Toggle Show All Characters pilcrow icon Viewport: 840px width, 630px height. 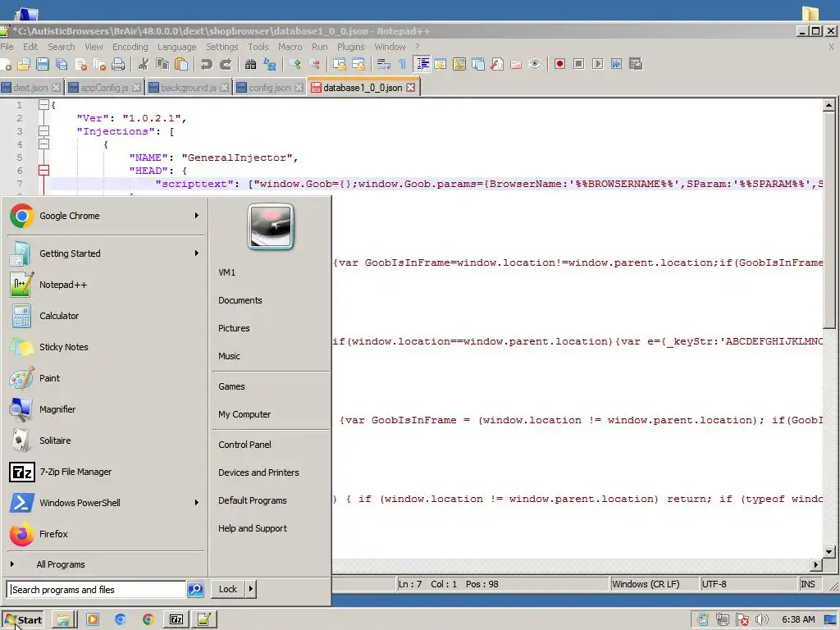coord(402,64)
